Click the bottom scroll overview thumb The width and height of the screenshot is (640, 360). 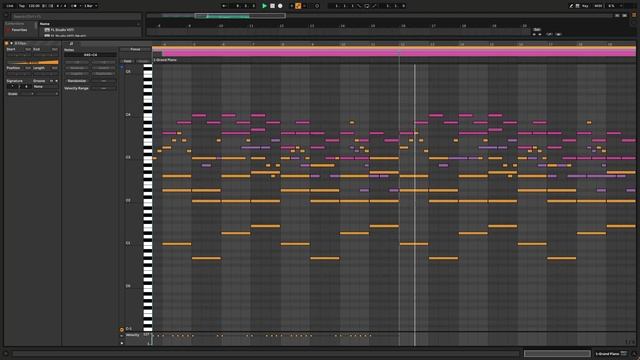click(557, 353)
